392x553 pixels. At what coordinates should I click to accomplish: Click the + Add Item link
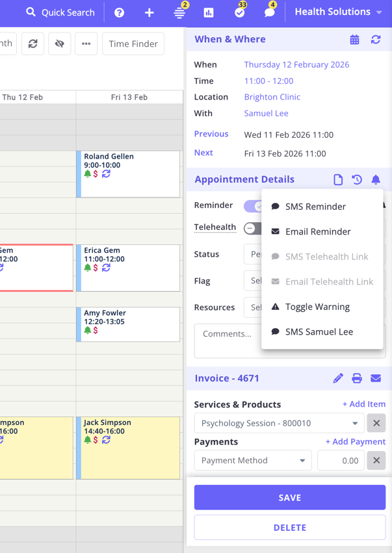pyautogui.click(x=363, y=404)
